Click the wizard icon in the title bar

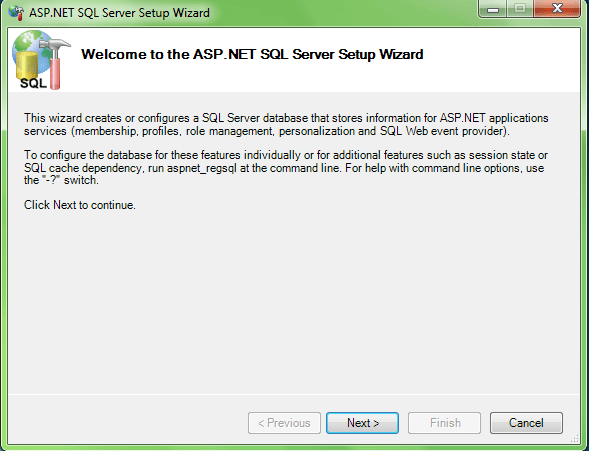(16, 12)
